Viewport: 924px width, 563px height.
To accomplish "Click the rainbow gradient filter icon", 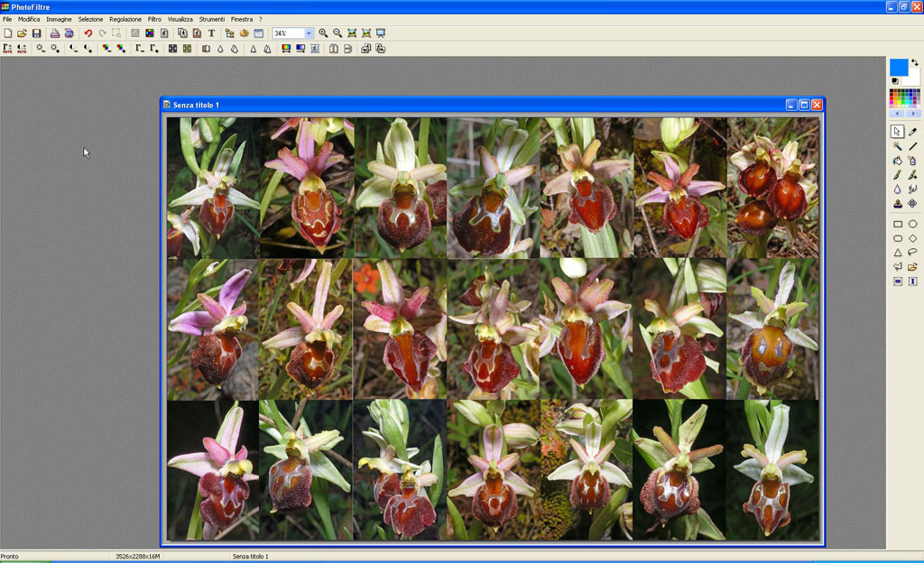I will tap(286, 49).
